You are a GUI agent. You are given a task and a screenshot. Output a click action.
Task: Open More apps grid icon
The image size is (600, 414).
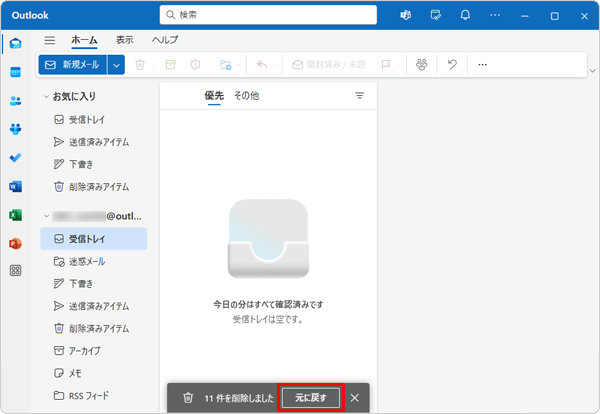(15, 271)
